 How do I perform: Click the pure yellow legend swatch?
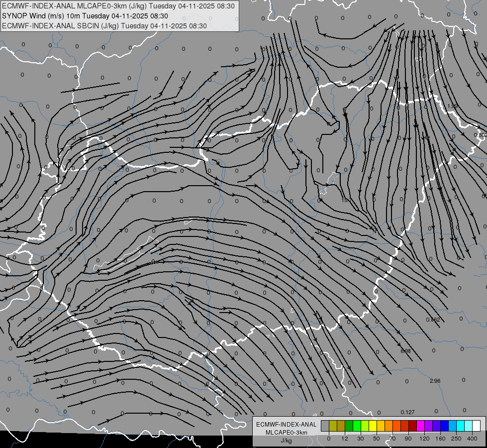373,426
